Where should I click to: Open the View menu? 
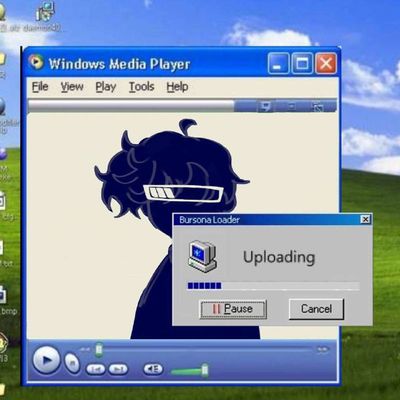pos(72,87)
